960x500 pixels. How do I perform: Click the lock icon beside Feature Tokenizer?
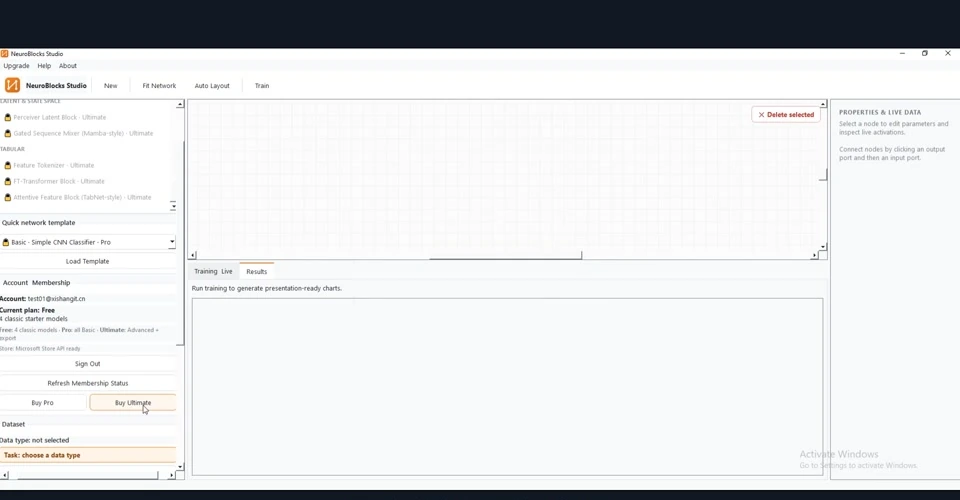pyautogui.click(x=8, y=165)
